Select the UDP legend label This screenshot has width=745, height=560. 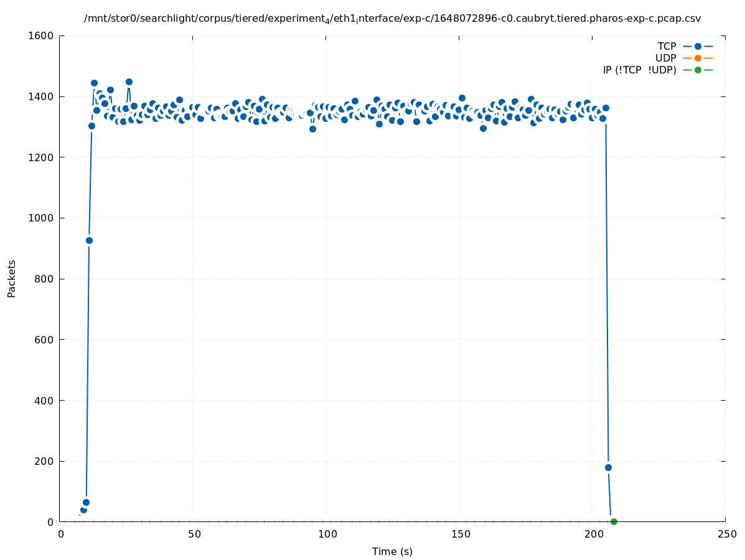point(665,58)
